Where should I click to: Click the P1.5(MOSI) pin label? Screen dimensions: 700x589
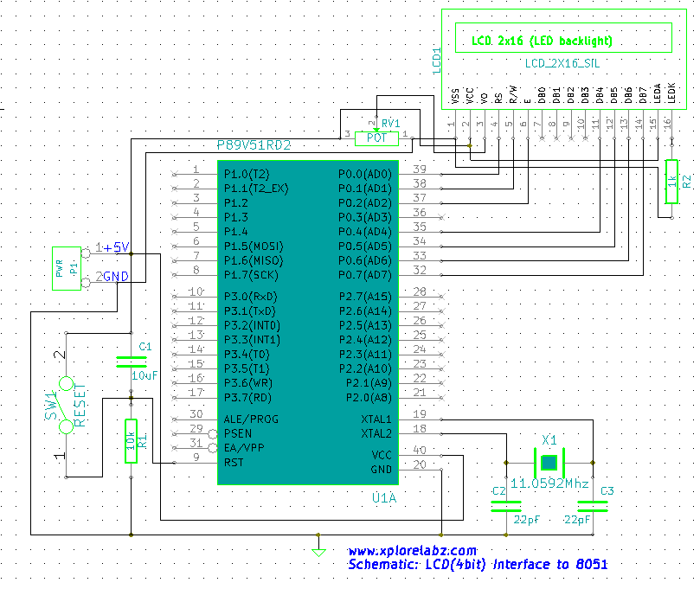click(x=254, y=246)
